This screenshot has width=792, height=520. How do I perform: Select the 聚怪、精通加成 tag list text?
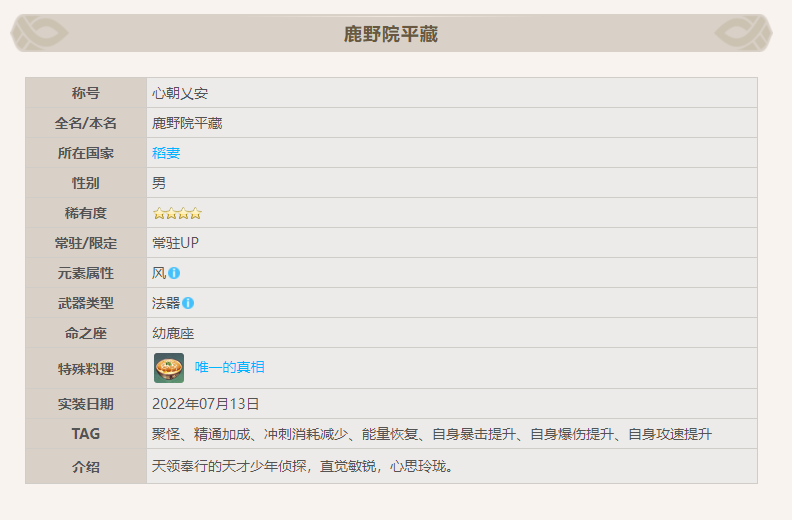pos(432,434)
